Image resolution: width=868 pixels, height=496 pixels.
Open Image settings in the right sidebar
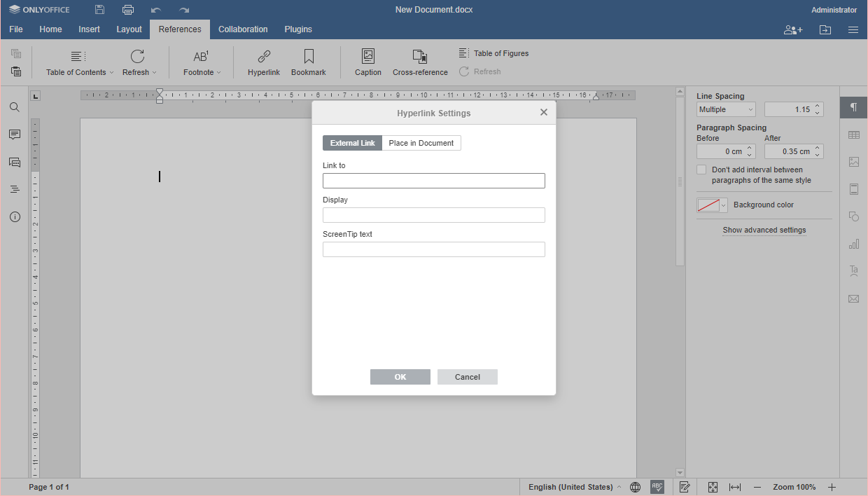(x=853, y=162)
